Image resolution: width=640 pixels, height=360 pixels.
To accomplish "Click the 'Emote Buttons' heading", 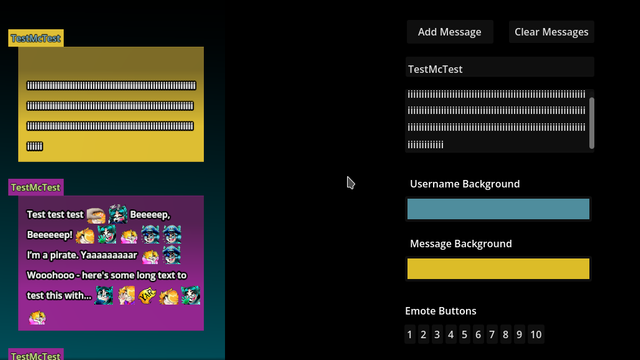I will click(440, 311).
